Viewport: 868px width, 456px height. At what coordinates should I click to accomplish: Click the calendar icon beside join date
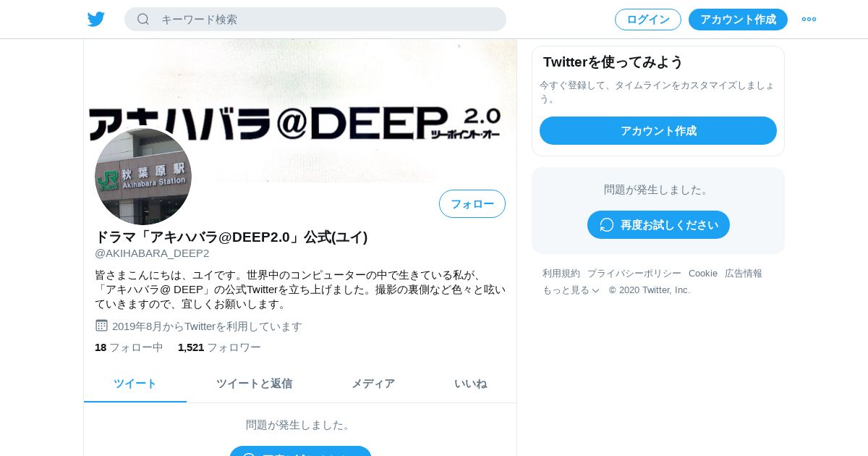coord(101,326)
